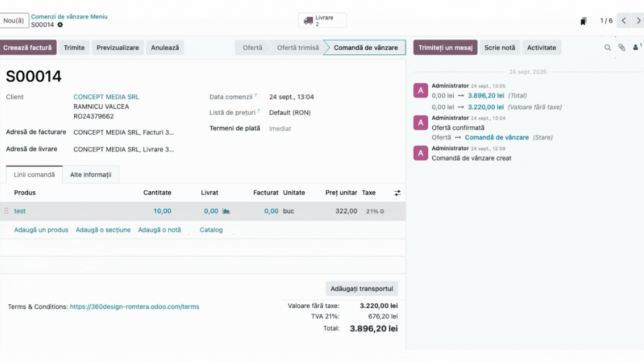Click Trimiteți un mesaj button
Screen dimensions: 644x362
[x=445, y=48]
